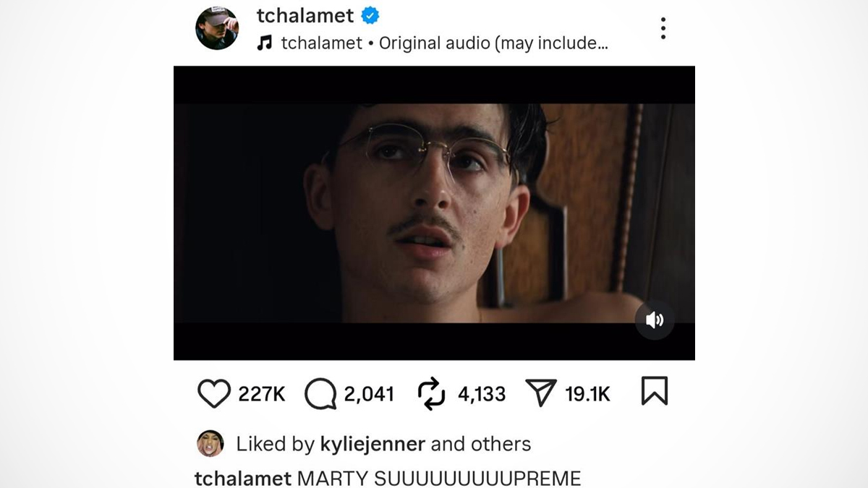
Task: Open comments via speech bubble icon
Action: tap(320, 394)
